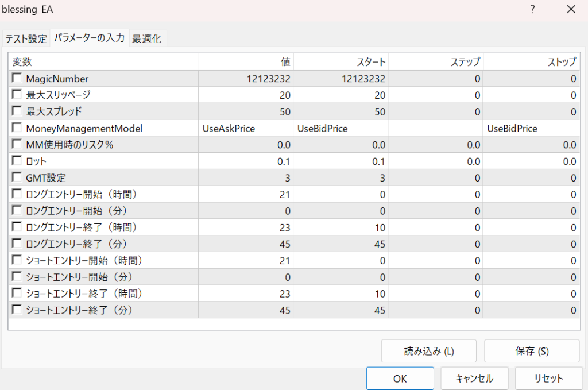
Task: Edit MM使用時のリスク% value 0.0
Action: [246, 145]
